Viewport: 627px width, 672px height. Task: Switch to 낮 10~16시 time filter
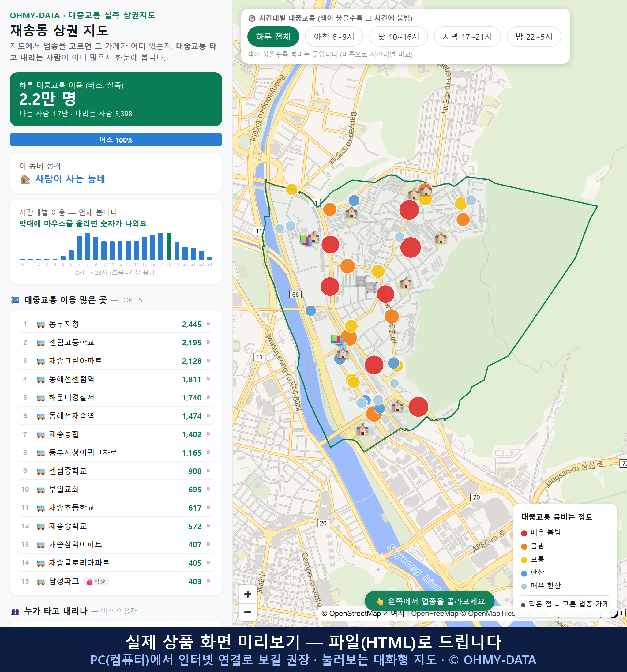coord(399,36)
